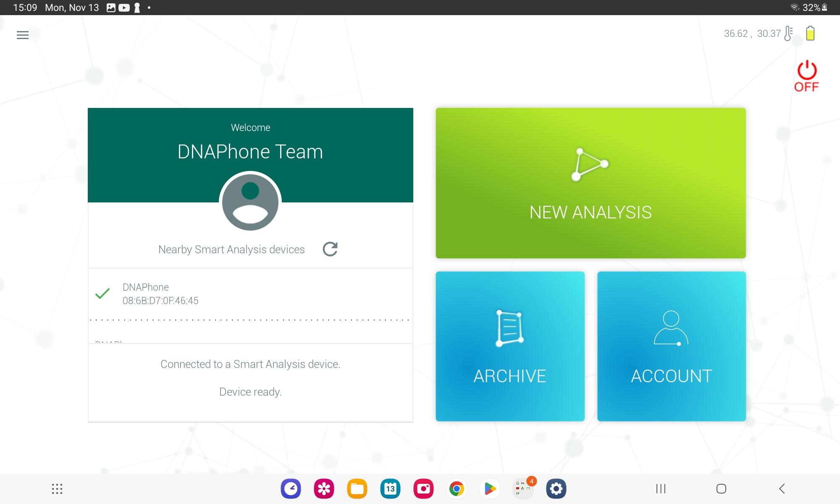Select DNAPhone device 08:6B:D7:0F:46:45
840x504 pixels.
pos(250,294)
